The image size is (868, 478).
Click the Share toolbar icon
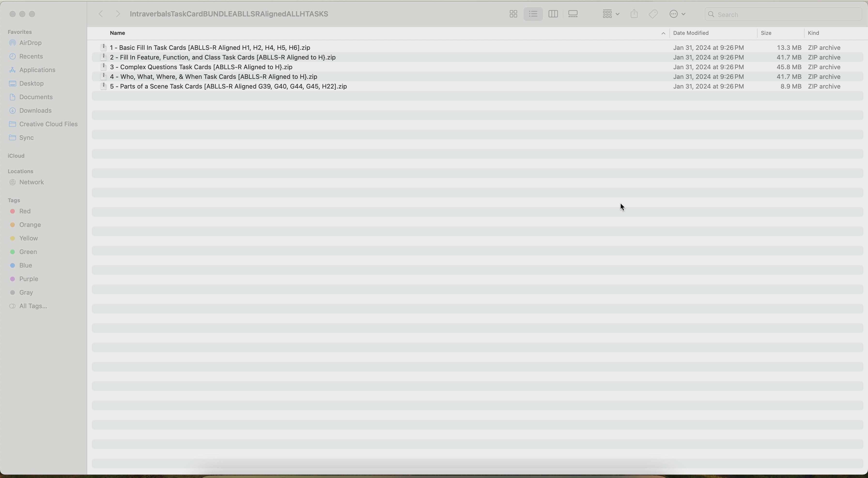(x=634, y=14)
